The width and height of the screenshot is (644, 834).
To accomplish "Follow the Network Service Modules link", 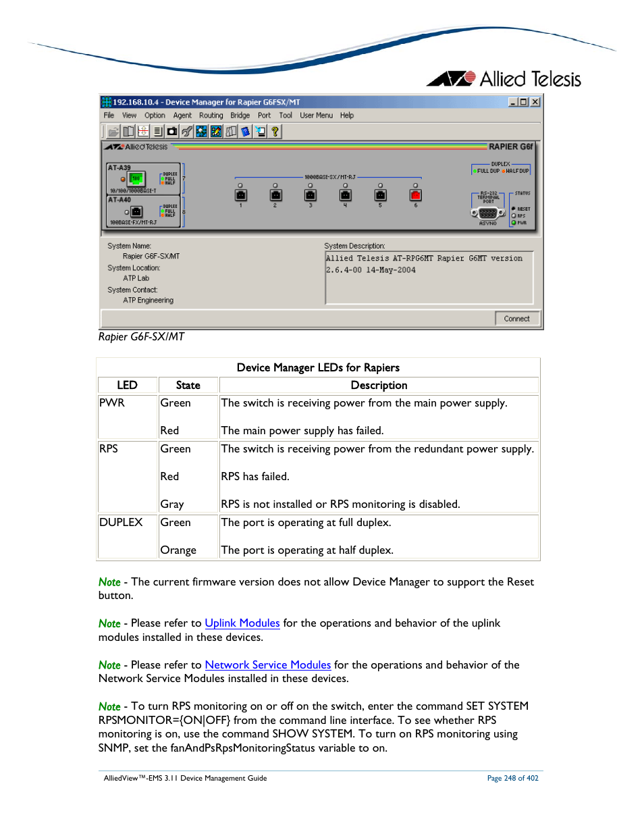I will (x=268, y=665).
